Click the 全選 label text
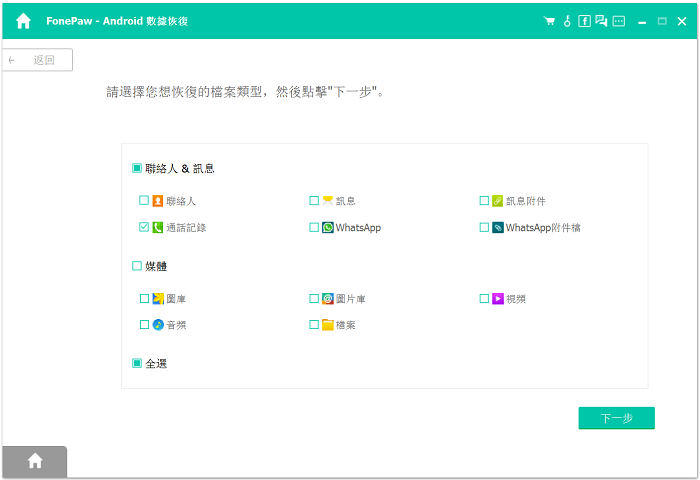Screen dimensions: 700x480 156,363
